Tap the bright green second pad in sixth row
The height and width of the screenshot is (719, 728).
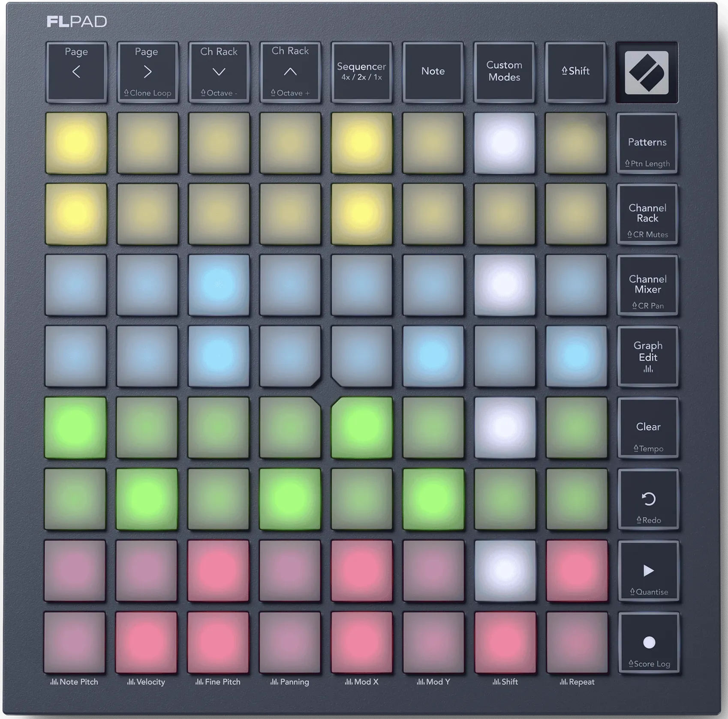(147, 499)
